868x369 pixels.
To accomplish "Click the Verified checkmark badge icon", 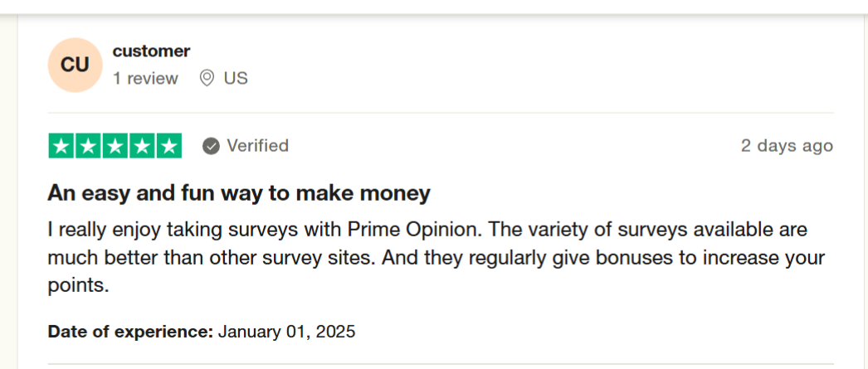I will [x=211, y=146].
